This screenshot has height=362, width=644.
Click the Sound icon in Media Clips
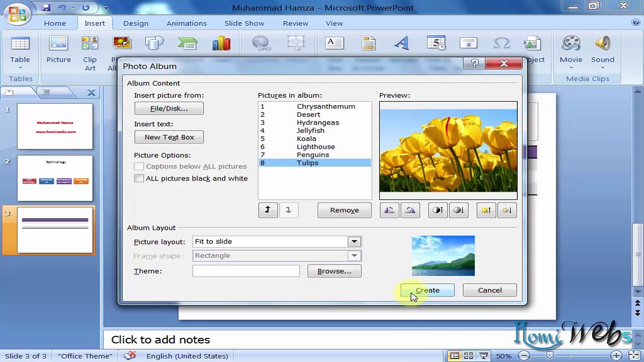603,44
